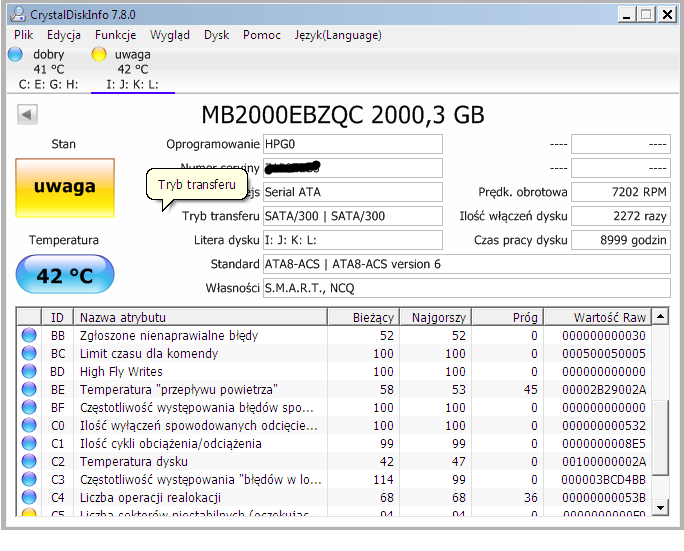Click the redacted serial number field

point(352,168)
